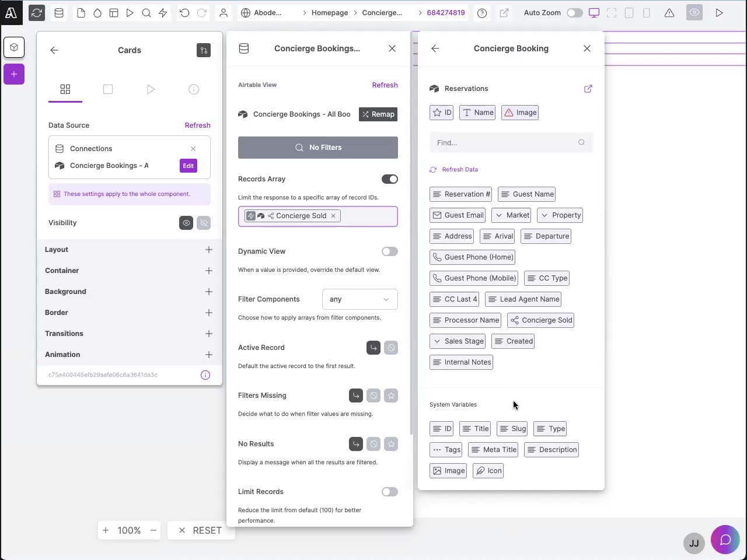Click the 684274819 breadcrumb ID

446,13
